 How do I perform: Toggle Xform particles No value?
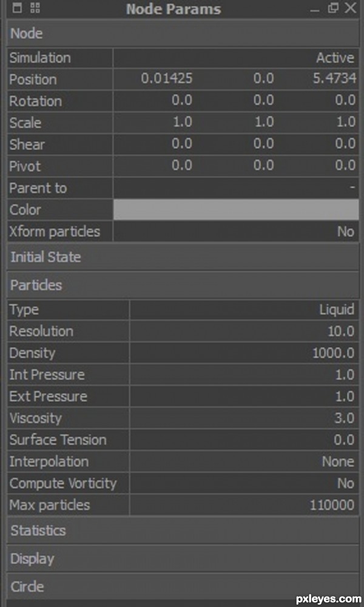point(236,231)
